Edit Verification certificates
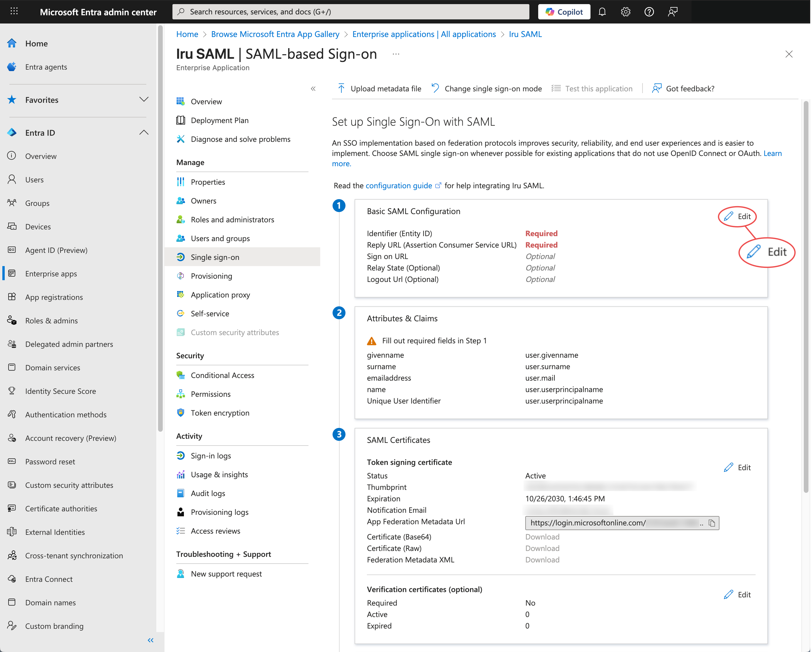 737,595
